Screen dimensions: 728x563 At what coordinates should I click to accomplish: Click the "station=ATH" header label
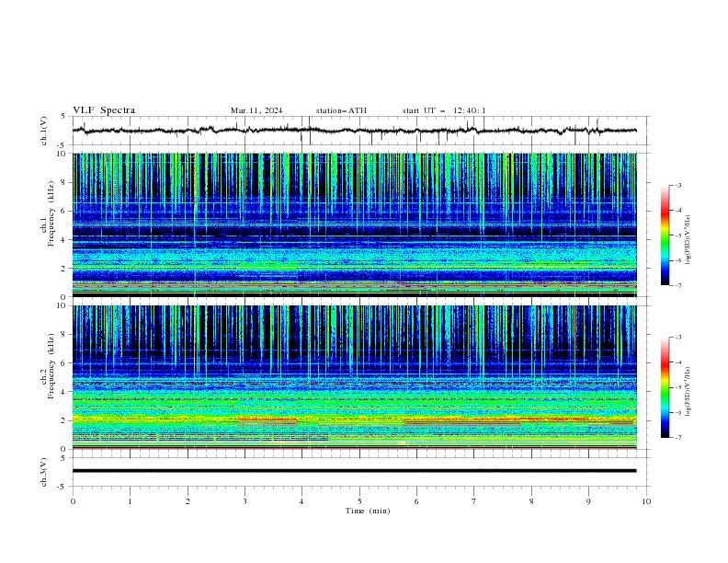coord(341,110)
